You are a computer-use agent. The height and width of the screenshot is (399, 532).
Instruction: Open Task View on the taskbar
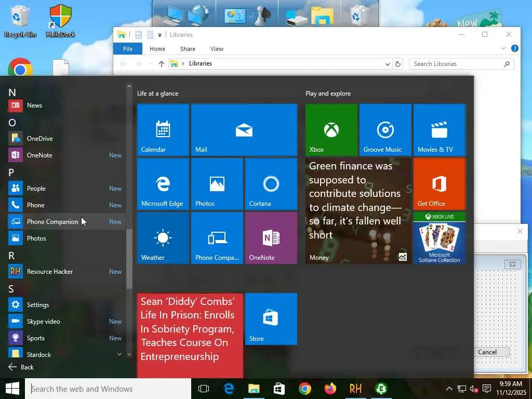(x=204, y=389)
